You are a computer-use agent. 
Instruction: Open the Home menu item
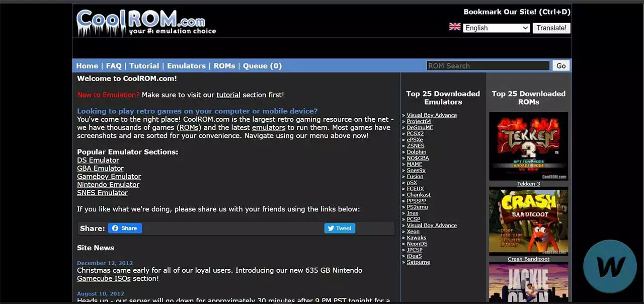[x=87, y=66]
